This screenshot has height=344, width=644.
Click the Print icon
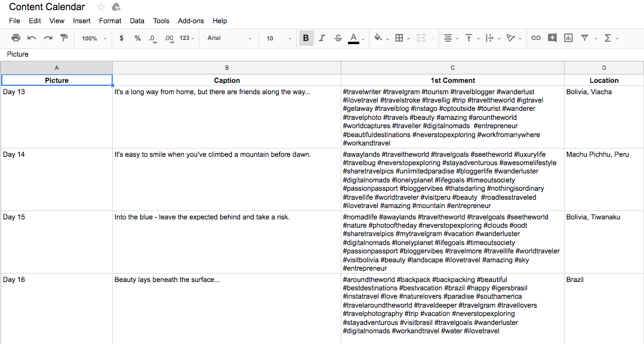click(16, 38)
